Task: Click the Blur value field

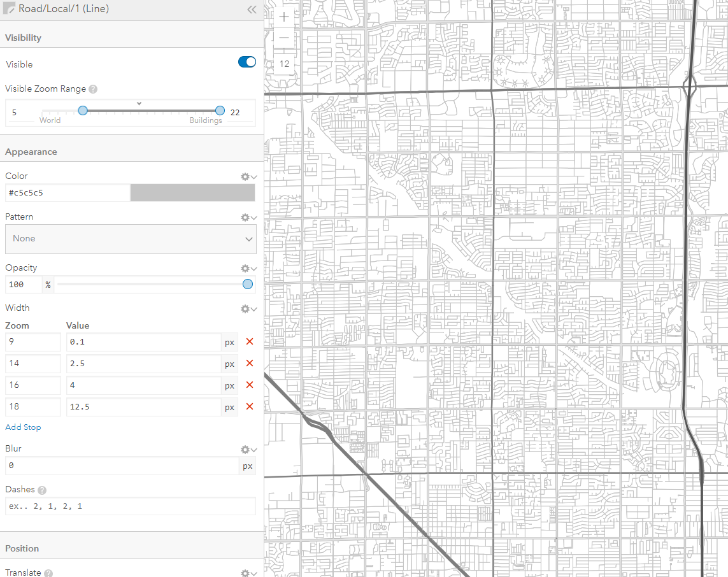Action: tap(122, 466)
